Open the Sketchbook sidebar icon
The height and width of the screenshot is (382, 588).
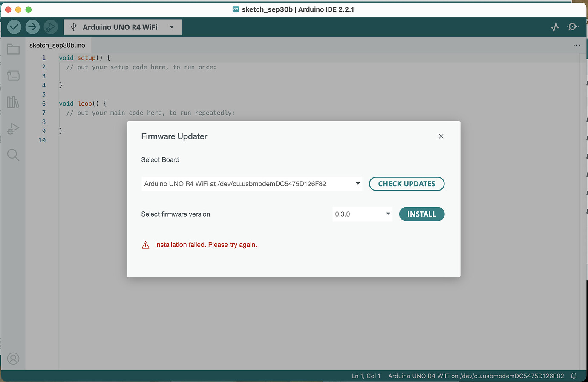coord(13,49)
